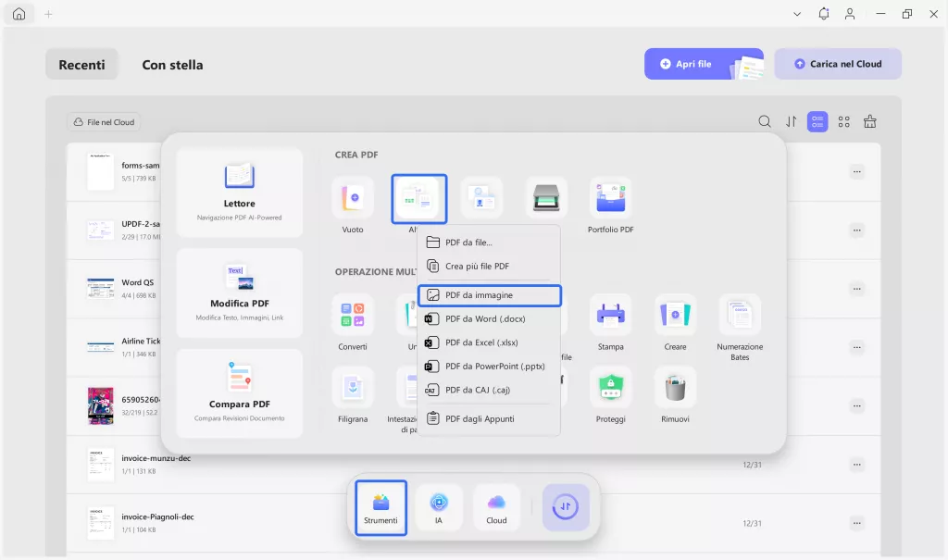Open the Portfolio PDF creator
Screen dimensions: 948x560
point(610,197)
